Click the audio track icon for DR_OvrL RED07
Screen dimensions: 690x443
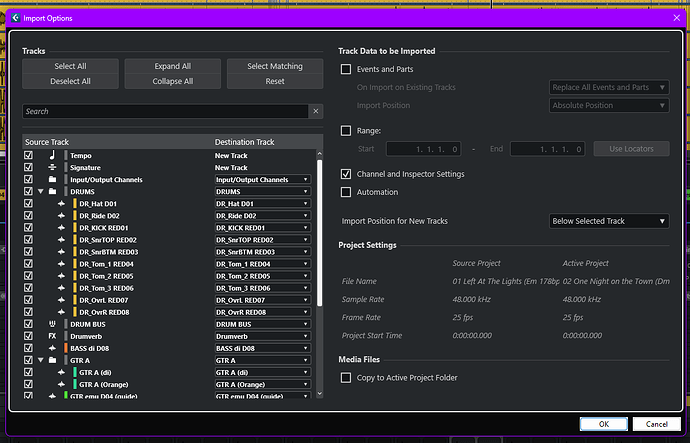tap(61, 300)
